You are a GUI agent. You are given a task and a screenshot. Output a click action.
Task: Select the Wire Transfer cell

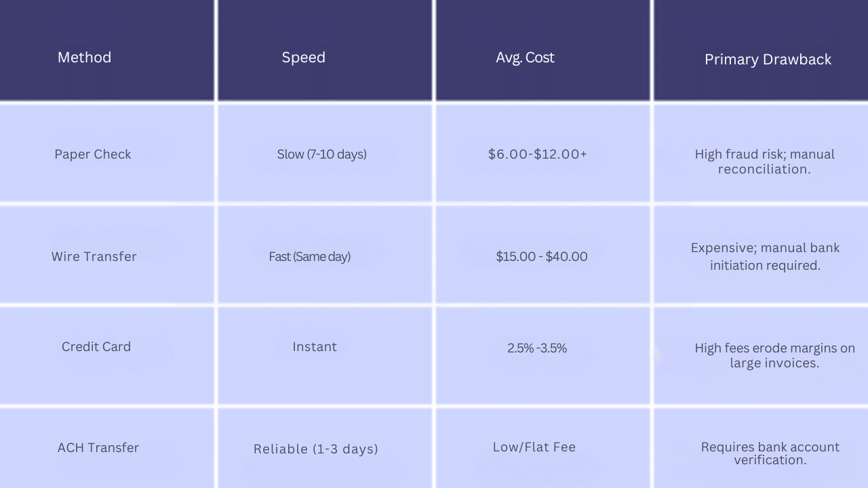pyautogui.click(x=94, y=257)
